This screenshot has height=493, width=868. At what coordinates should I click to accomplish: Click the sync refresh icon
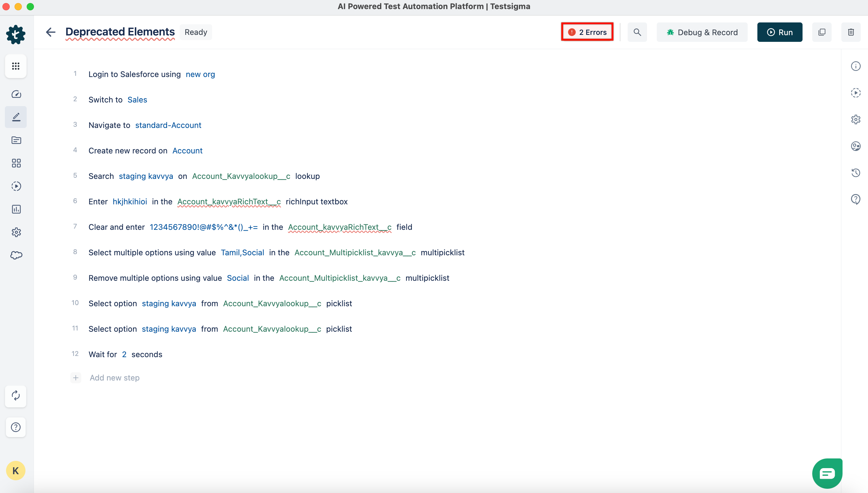[15, 396]
